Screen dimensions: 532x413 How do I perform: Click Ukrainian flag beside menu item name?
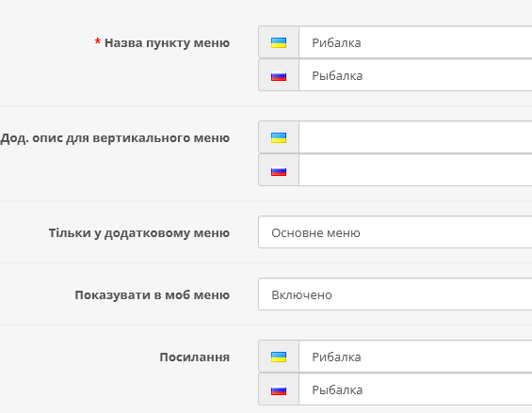coord(279,42)
